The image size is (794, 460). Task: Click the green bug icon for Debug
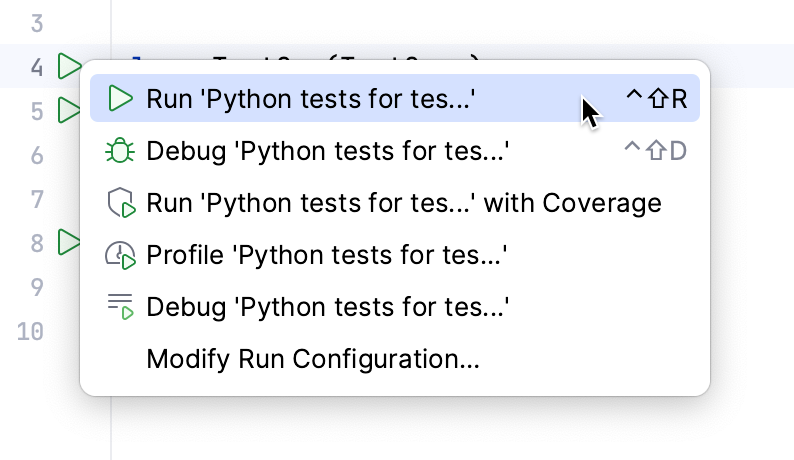[120, 151]
